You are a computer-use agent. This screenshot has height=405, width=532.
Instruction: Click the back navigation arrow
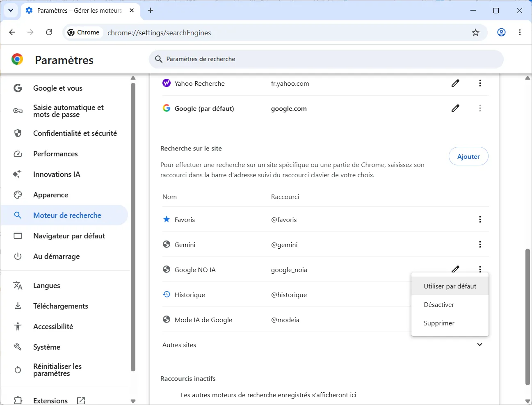tap(12, 32)
